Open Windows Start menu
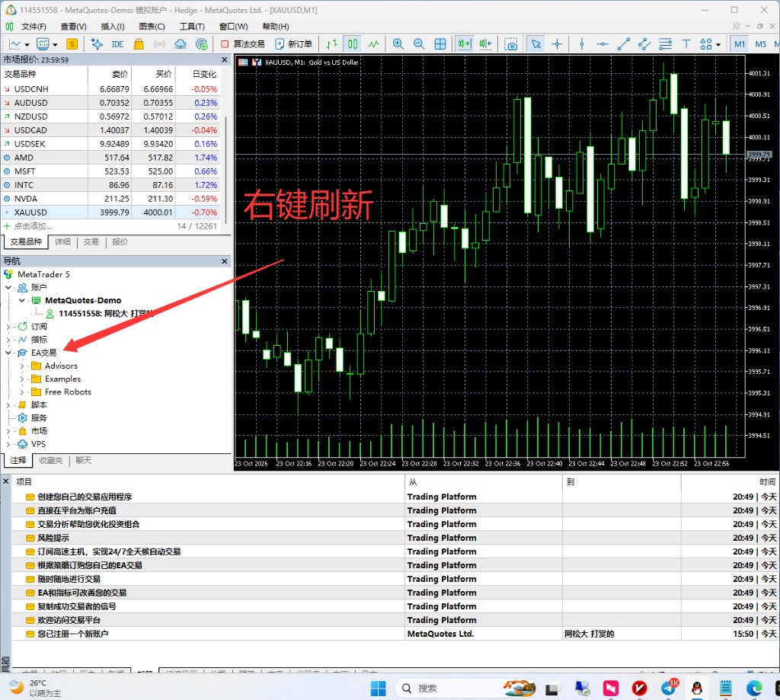 (378, 688)
